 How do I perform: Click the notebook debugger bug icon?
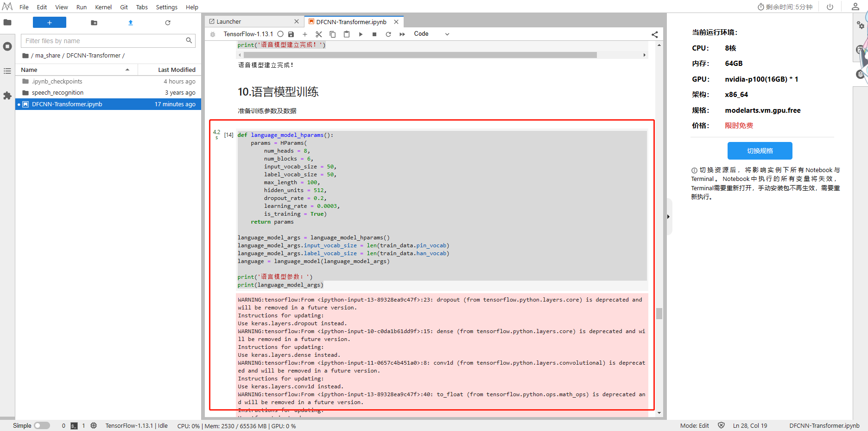(x=213, y=34)
